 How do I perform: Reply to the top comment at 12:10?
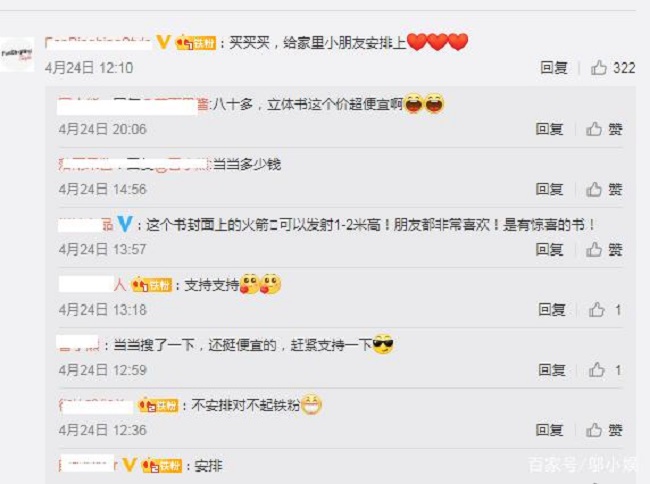(554, 68)
